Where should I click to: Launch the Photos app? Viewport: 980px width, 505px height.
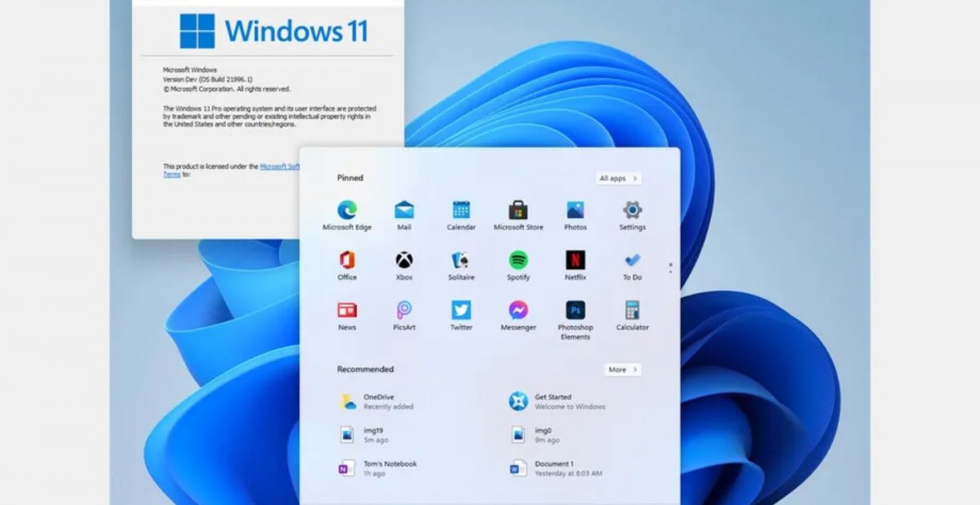(575, 211)
